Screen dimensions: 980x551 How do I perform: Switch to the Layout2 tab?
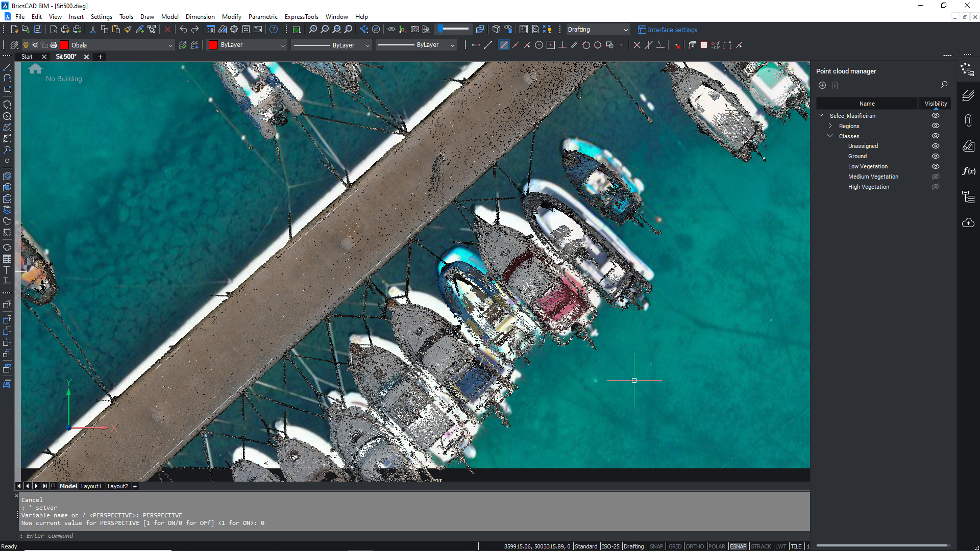(x=118, y=486)
